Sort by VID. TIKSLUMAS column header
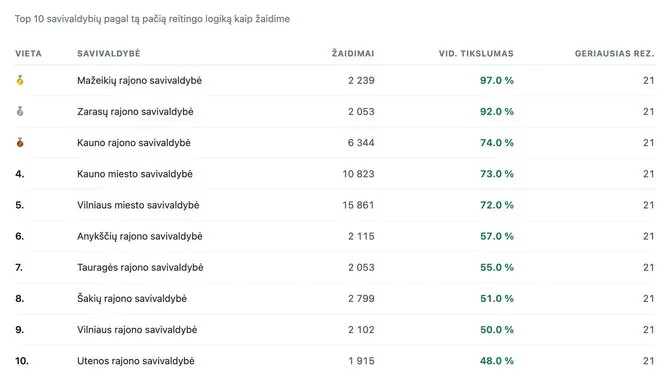 (476, 53)
